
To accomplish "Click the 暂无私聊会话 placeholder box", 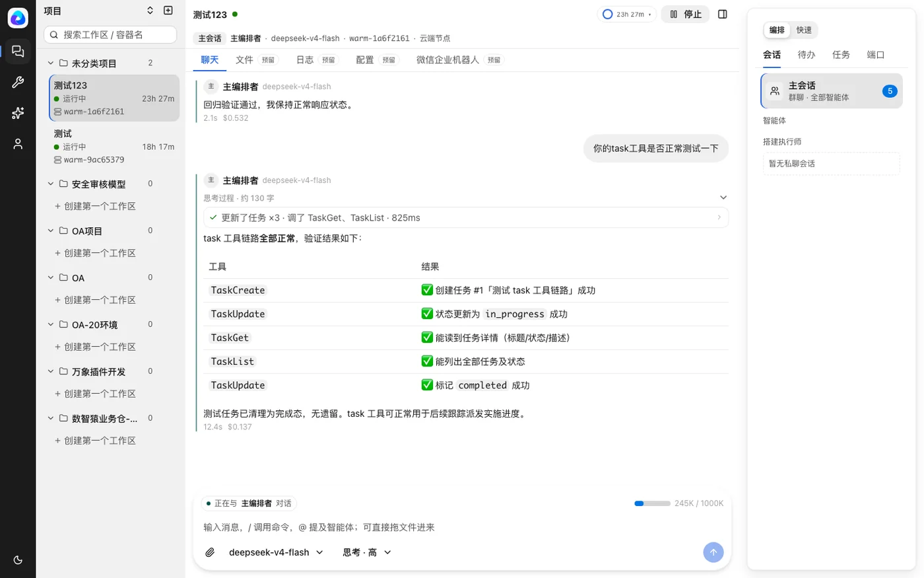I will coord(832,164).
